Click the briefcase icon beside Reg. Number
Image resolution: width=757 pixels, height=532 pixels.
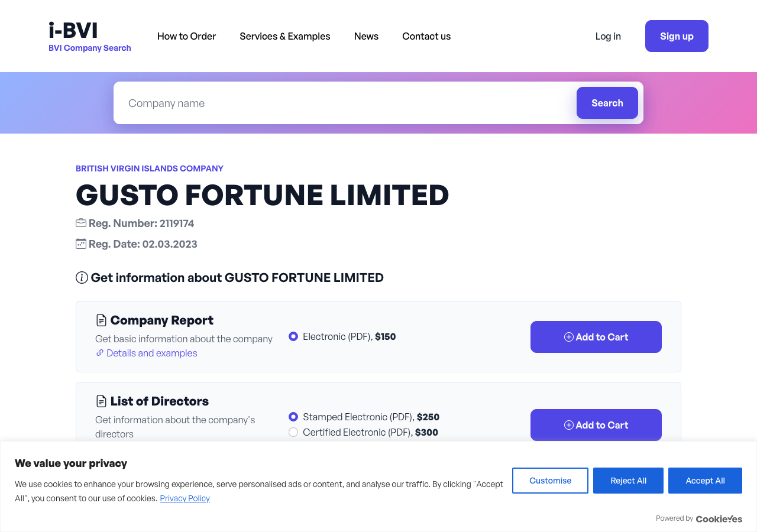point(81,223)
